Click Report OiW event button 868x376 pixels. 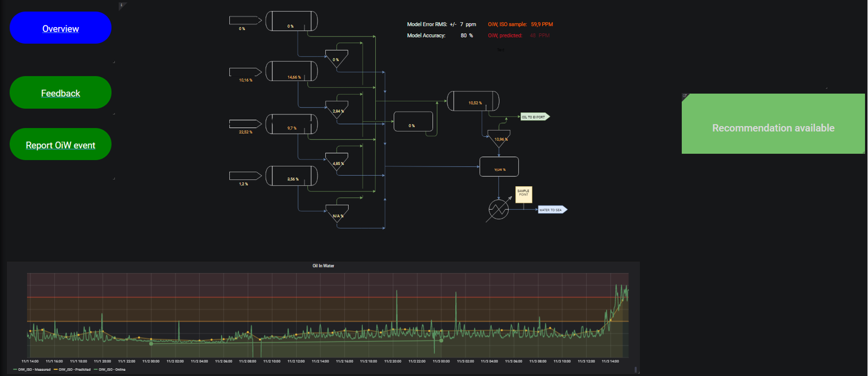(60, 144)
